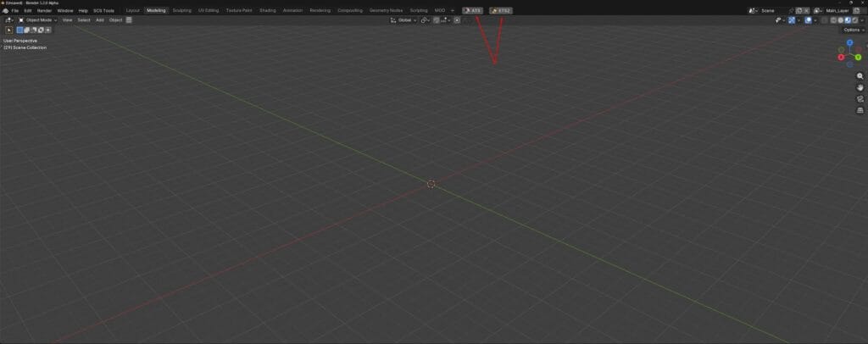Activate the Select Box tool icon
The width and height of the screenshot is (868, 344).
pyautogui.click(x=8, y=30)
